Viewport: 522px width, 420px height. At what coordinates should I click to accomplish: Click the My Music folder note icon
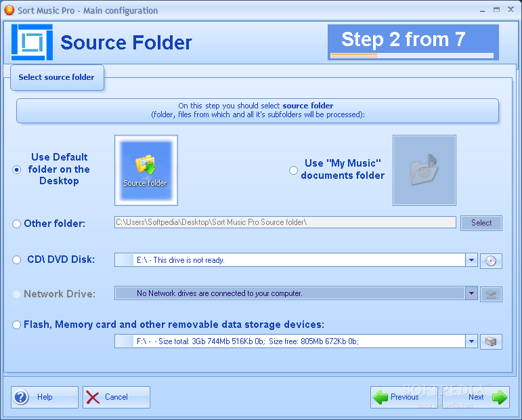[424, 170]
